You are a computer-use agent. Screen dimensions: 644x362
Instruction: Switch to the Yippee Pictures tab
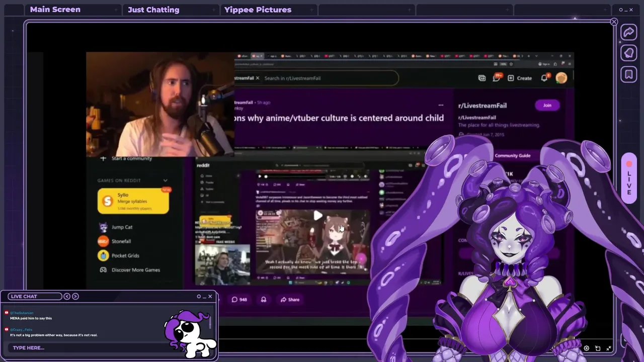[x=258, y=10]
